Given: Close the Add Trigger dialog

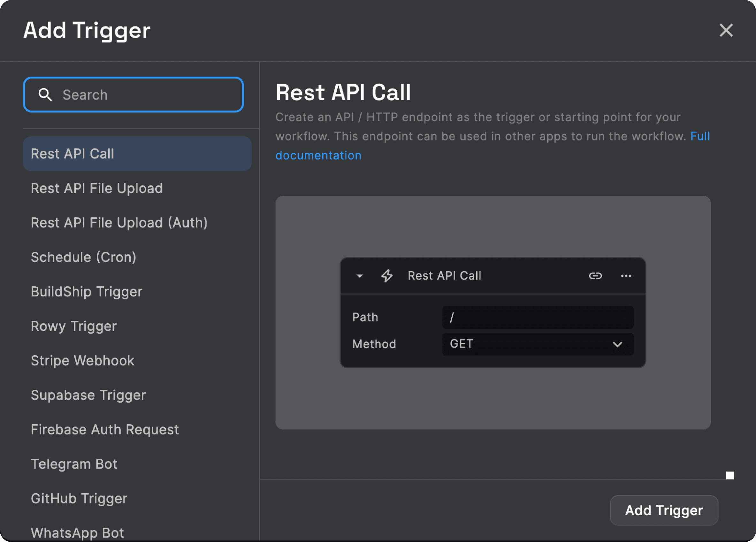Looking at the screenshot, I should click(726, 30).
